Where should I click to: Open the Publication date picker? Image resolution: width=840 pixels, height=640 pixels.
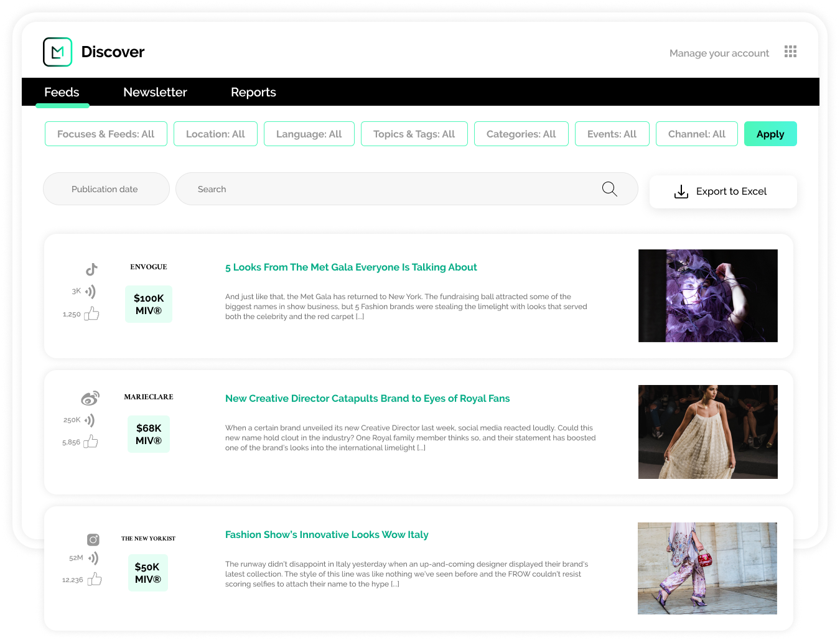106,189
